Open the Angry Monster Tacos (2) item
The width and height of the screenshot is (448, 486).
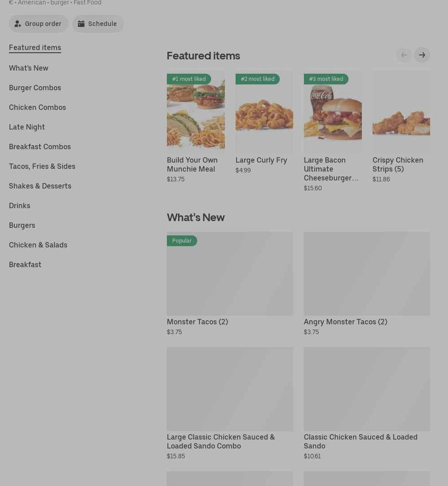tap(345, 322)
